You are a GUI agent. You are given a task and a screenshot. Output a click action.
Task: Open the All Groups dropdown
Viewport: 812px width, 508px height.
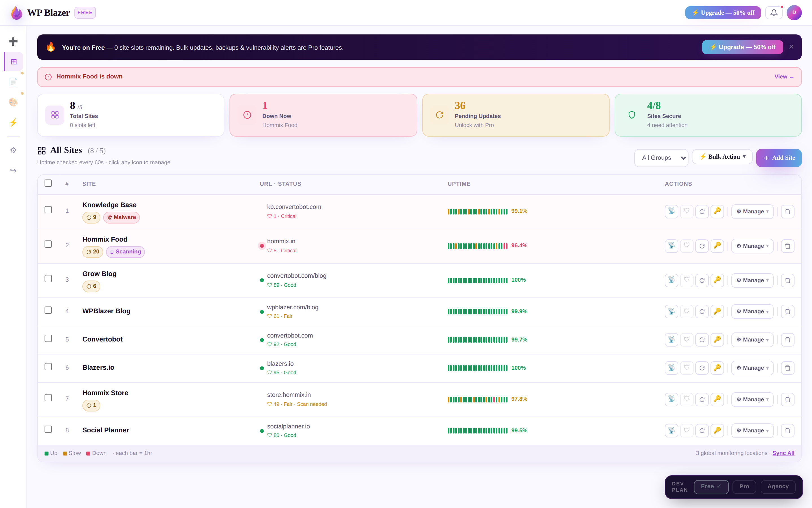tap(661, 158)
